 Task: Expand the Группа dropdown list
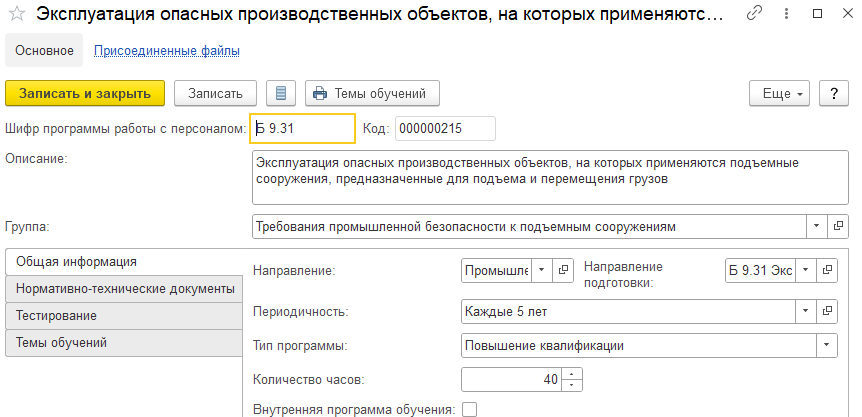[x=816, y=227]
